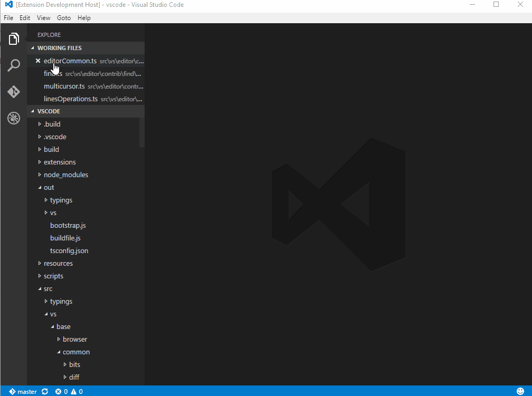Collapse the out folder
The height and width of the screenshot is (396, 532).
40,187
